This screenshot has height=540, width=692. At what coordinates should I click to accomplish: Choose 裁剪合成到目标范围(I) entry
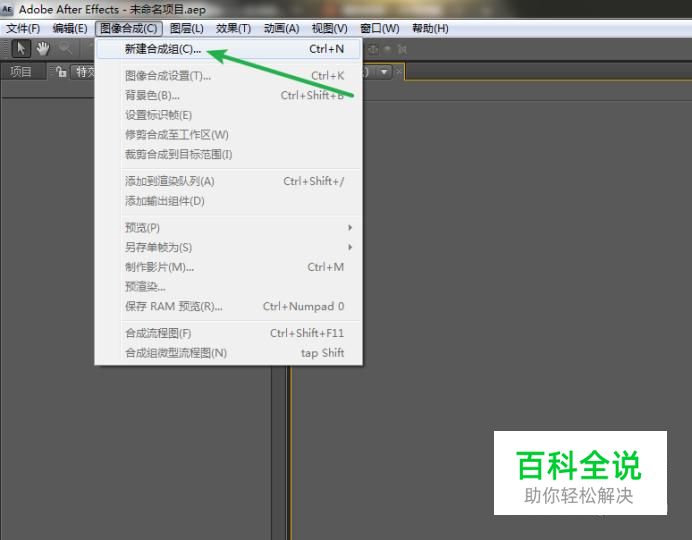(x=229, y=154)
